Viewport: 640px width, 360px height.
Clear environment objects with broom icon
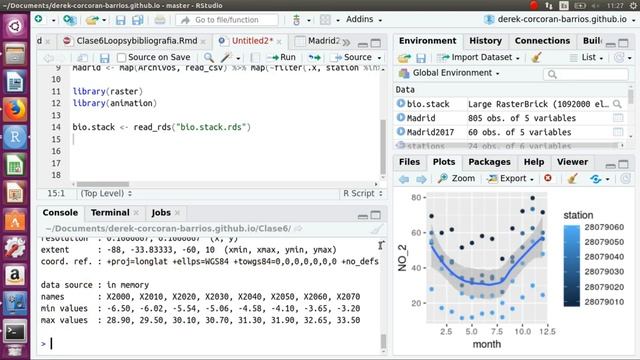536,57
